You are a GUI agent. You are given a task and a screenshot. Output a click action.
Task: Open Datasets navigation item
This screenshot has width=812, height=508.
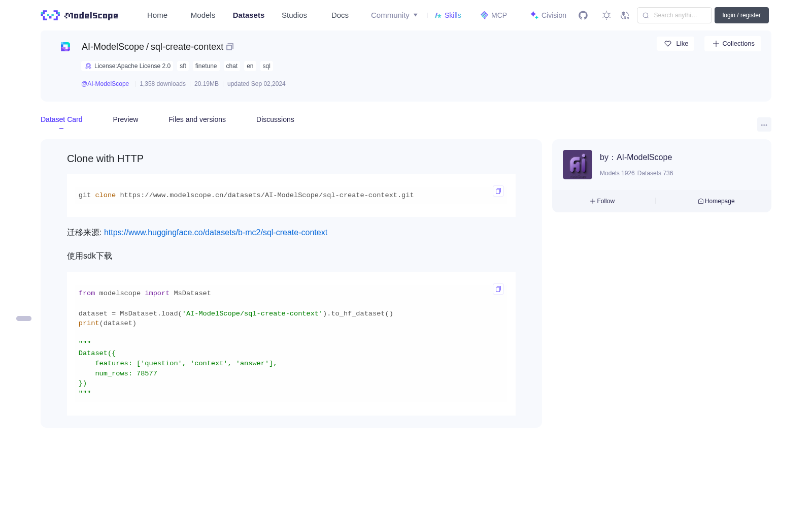point(249,15)
